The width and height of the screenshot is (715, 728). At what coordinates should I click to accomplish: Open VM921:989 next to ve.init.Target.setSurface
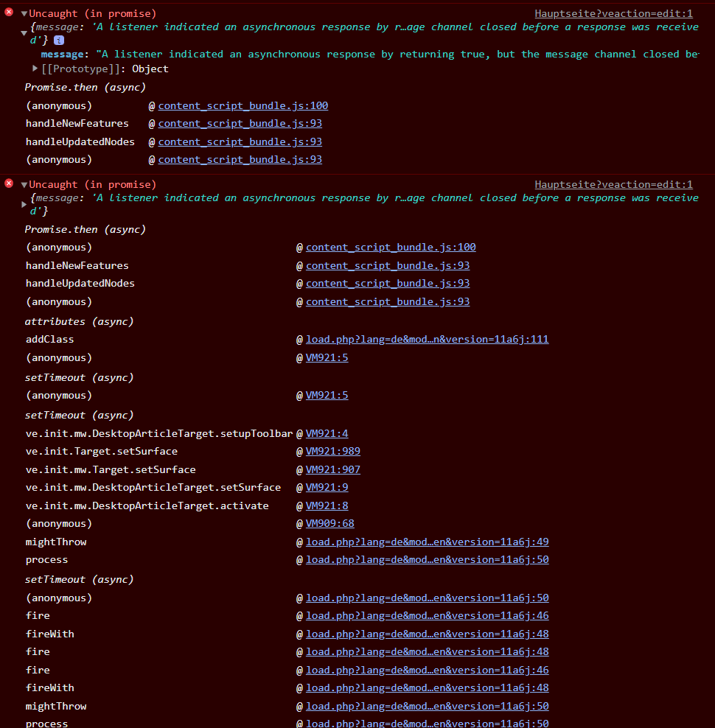[x=332, y=451]
